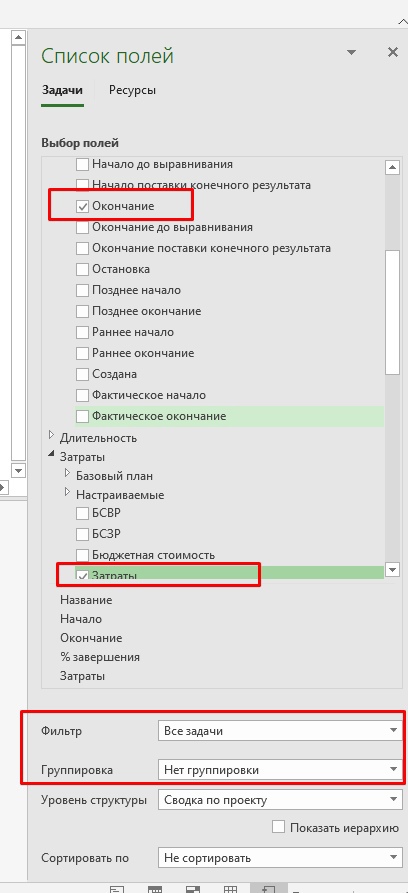The image size is (408, 893).
Task: Tick the Позднее окончание checkbox
Action: 83,312
